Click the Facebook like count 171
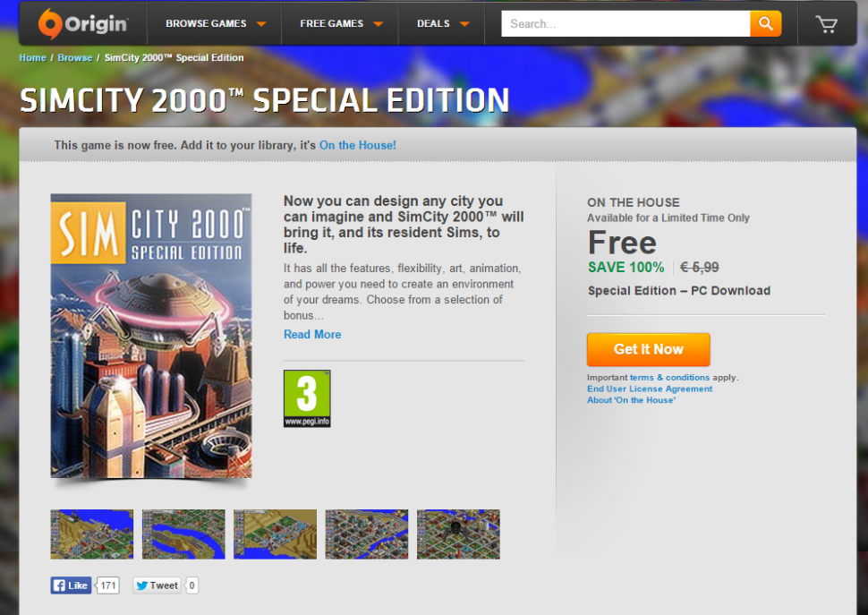Screen dimensions: 868x615 pos(108,585)
